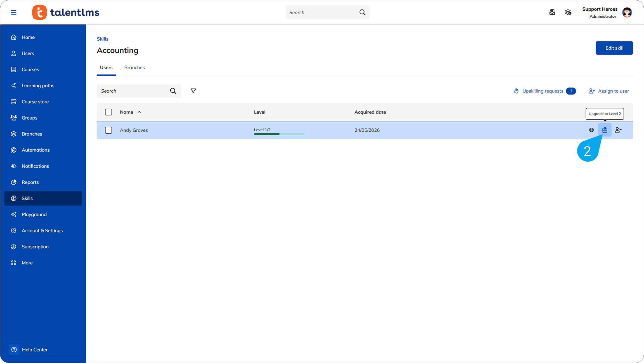Viewport: 644px width, 363px height.
Task: Click the Home icon in sidebar
Action: click(14, 37)
